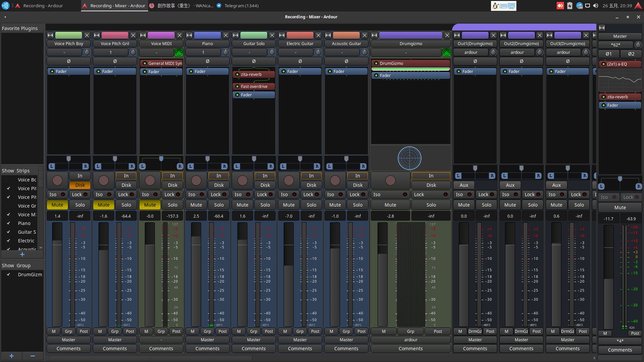644x362 pixels.
Task: Click the red system tray icon
Action: [x=560, y=6]
